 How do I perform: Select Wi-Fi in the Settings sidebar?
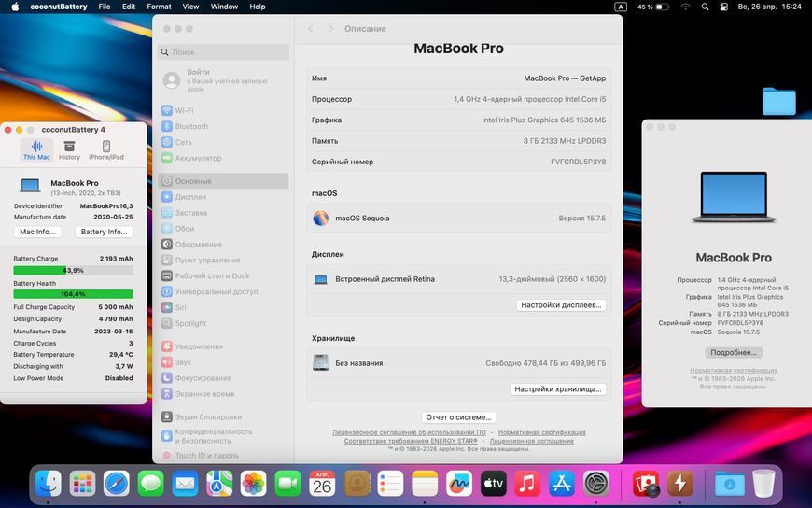(x=223, y=110)
